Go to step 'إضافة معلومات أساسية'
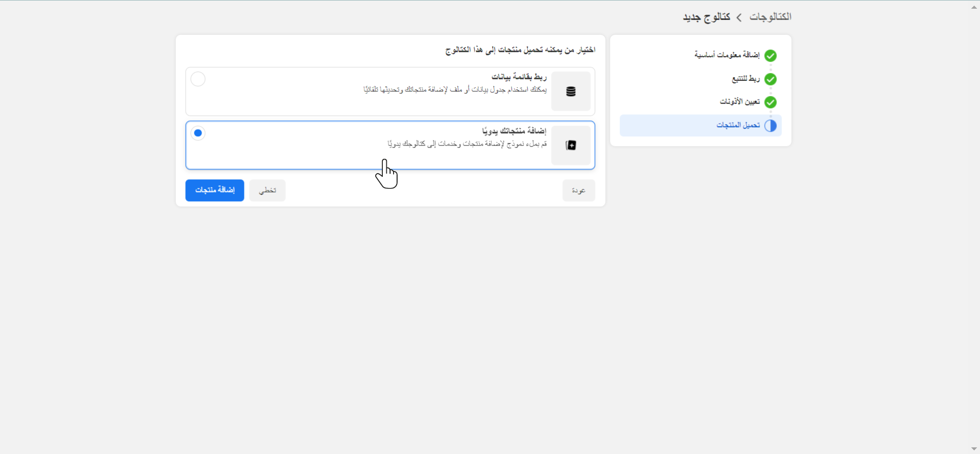The height and width of the screenshot is (454, 980). coord(727,55)
